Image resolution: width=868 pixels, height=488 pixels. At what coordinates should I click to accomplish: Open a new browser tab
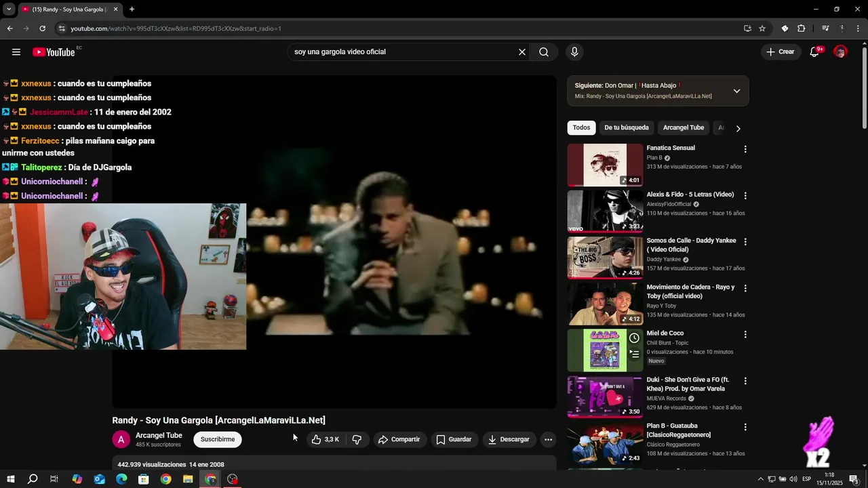pos(132,9)
